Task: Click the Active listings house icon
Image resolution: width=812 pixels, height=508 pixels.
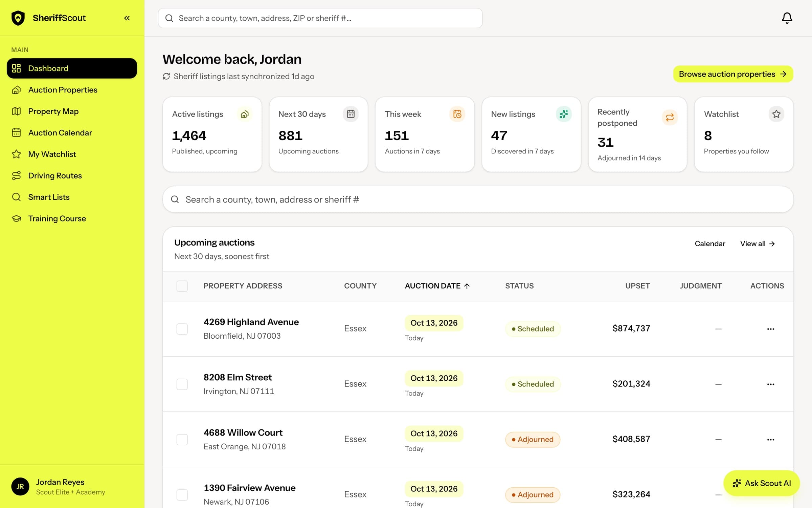Action: point(245,114)
